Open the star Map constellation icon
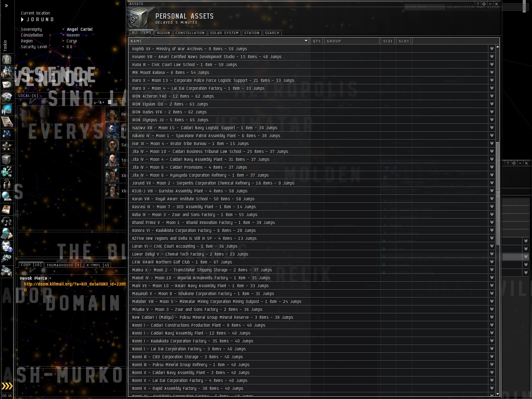The height and width of the screenshot is (399, 532). 7,134
